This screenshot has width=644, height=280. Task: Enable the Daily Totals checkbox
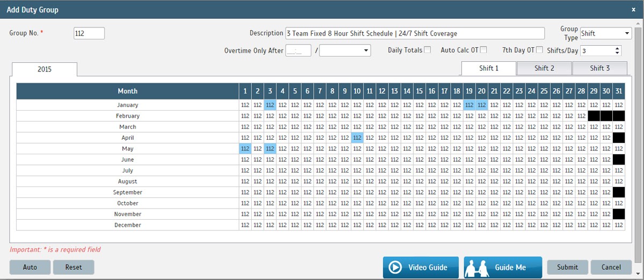coord(427,50)
